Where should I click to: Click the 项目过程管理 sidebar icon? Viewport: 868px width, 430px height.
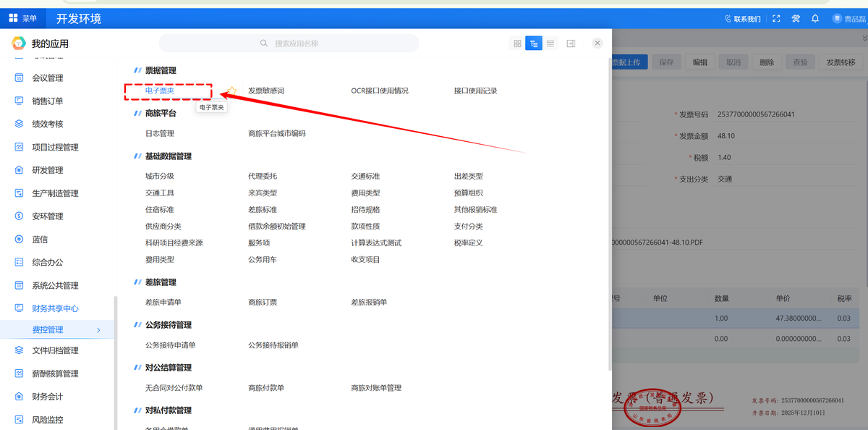19,147
